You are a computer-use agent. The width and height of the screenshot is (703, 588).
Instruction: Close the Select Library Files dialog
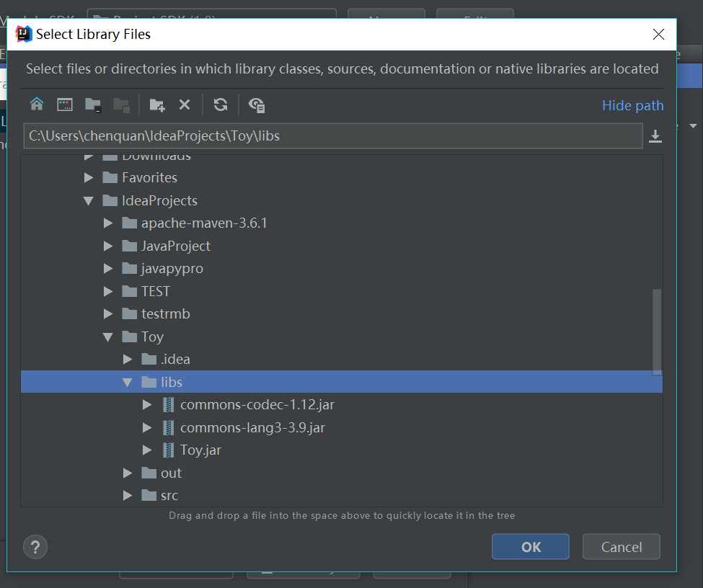click(658, 34)
